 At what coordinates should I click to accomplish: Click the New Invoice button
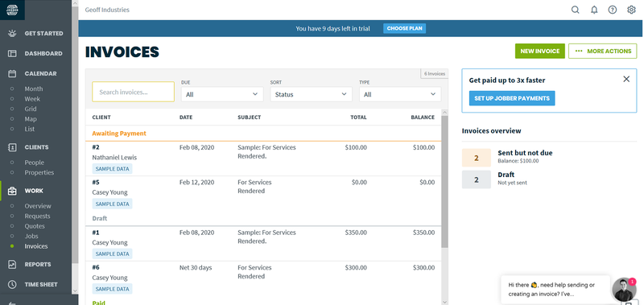[x=540, y=52]
